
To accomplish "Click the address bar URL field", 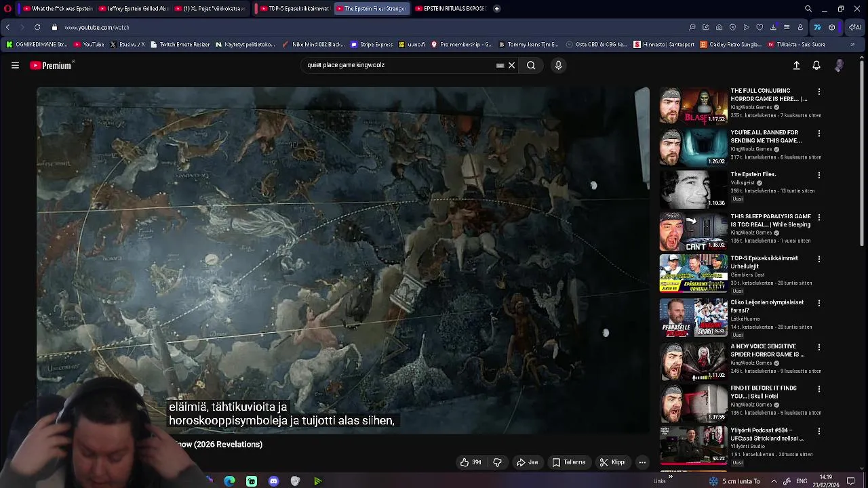I will coord(366,27).
